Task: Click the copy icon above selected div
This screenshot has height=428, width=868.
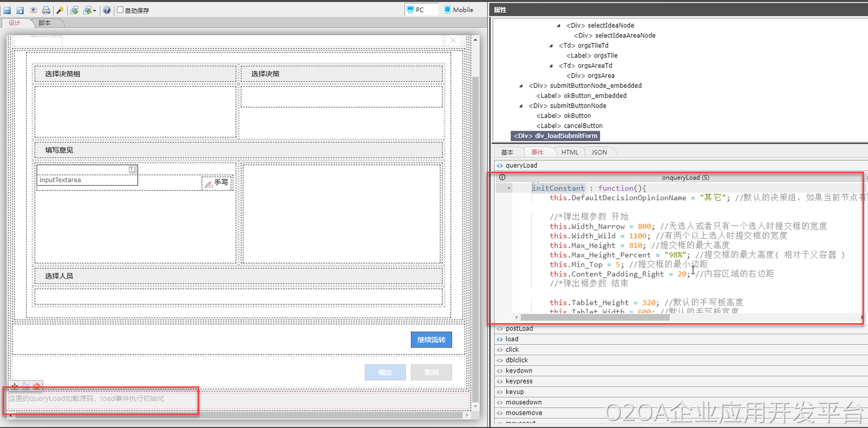Action: pos(25,386)
